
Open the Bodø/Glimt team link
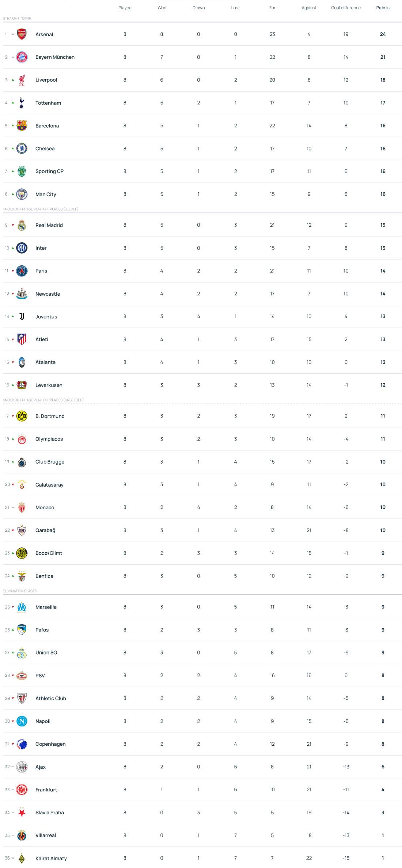click(x=49, y=553)
